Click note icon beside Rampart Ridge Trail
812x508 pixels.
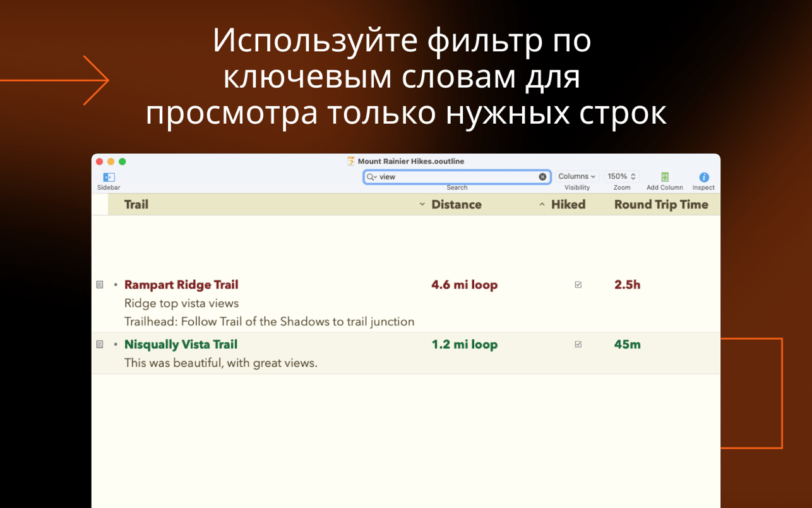[100, 285]
